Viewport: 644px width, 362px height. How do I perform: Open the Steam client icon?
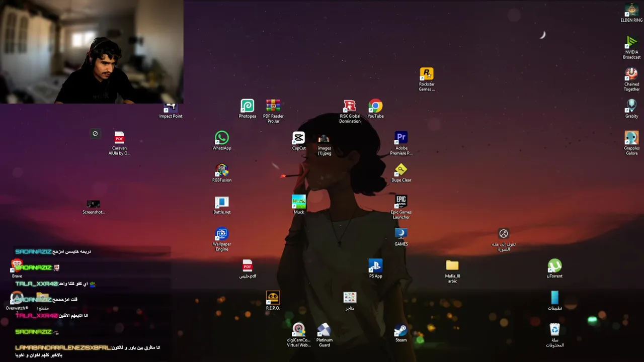click(x=401, y=333)
